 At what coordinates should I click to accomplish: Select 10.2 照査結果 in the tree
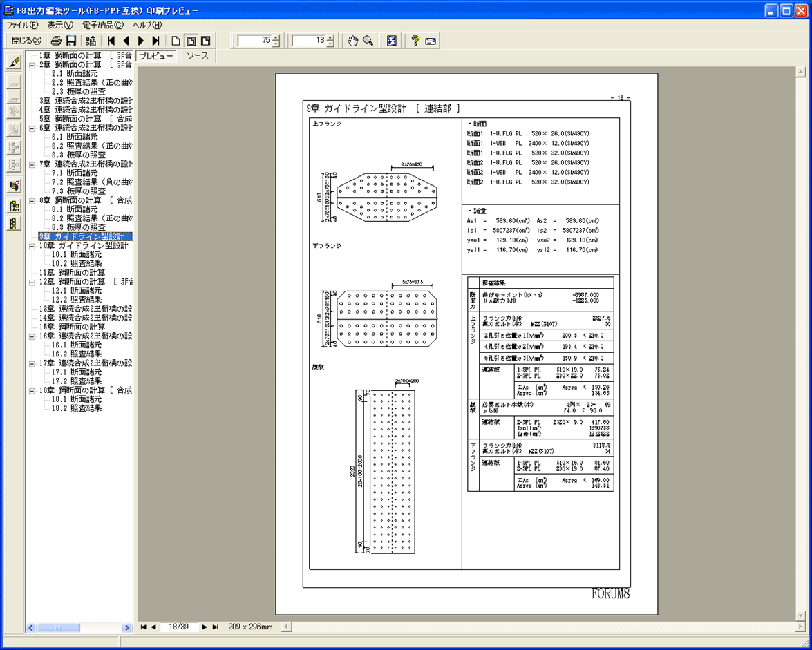(77, 263)
